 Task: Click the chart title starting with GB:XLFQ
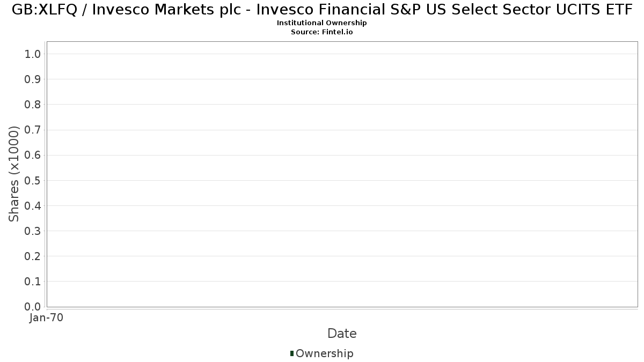pyautogui.click(x=322, y=10)
